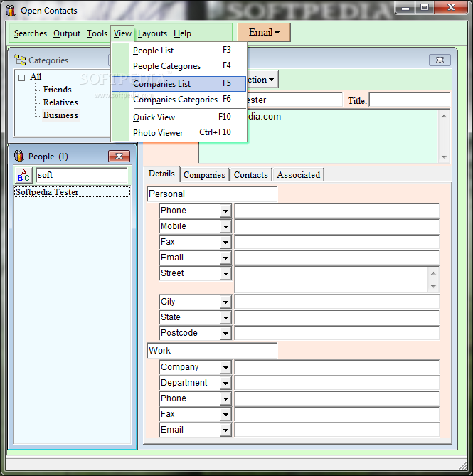Open the State label dropdown
The image size is (473, 476).
[x=225, y=318]
